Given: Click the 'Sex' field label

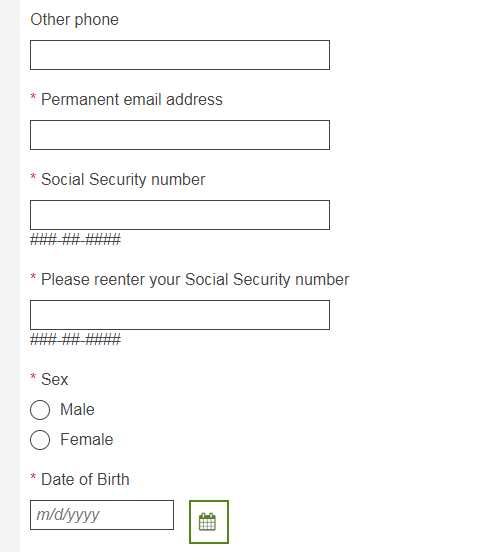Looking at the screenshot, I should pos(55,380).
